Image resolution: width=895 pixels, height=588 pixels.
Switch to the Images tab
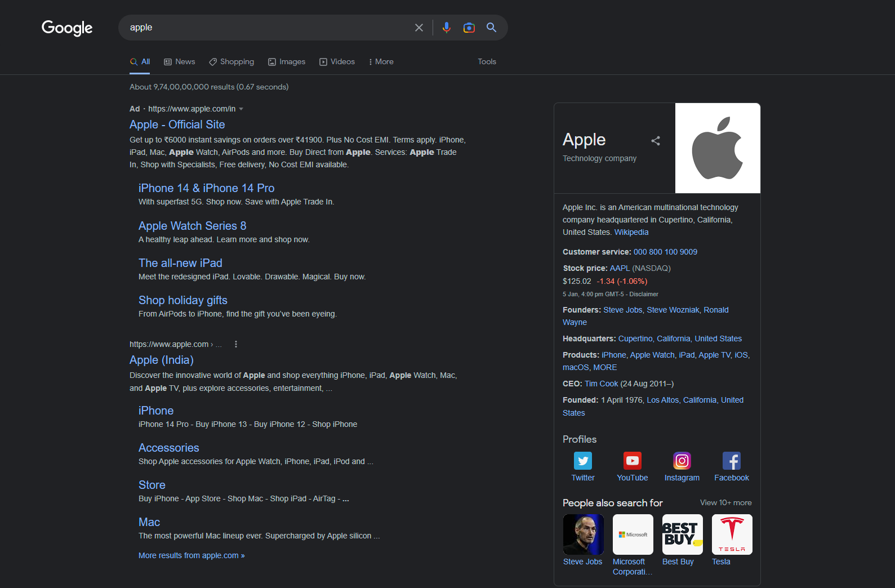[287, 61]
